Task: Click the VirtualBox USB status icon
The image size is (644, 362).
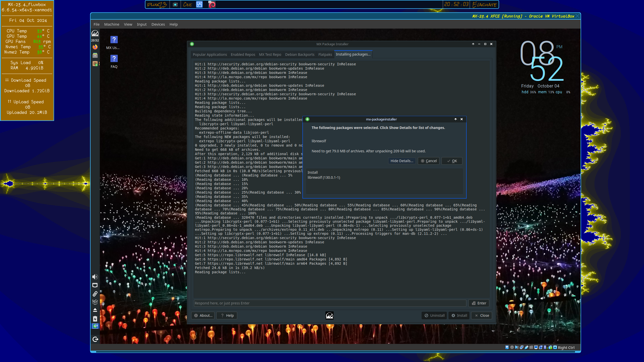Action: pyautogui.click(x=527, y=347)
